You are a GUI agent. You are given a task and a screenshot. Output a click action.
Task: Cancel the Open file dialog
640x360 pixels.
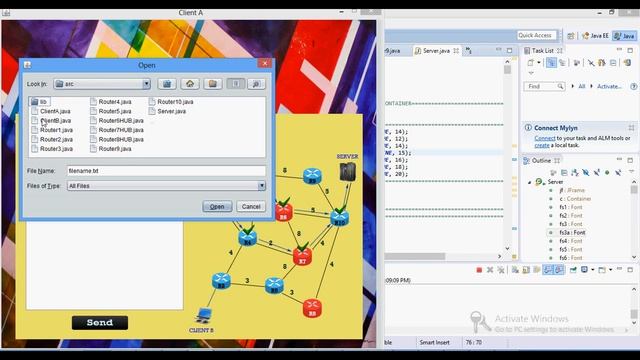pos(251,207)
